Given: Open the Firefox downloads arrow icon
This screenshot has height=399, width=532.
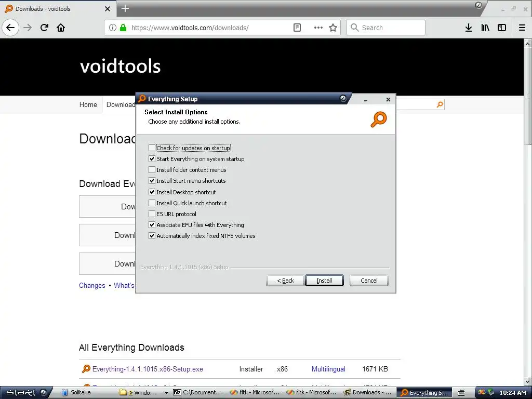Looking at the screenshot, I should point(469,28).
